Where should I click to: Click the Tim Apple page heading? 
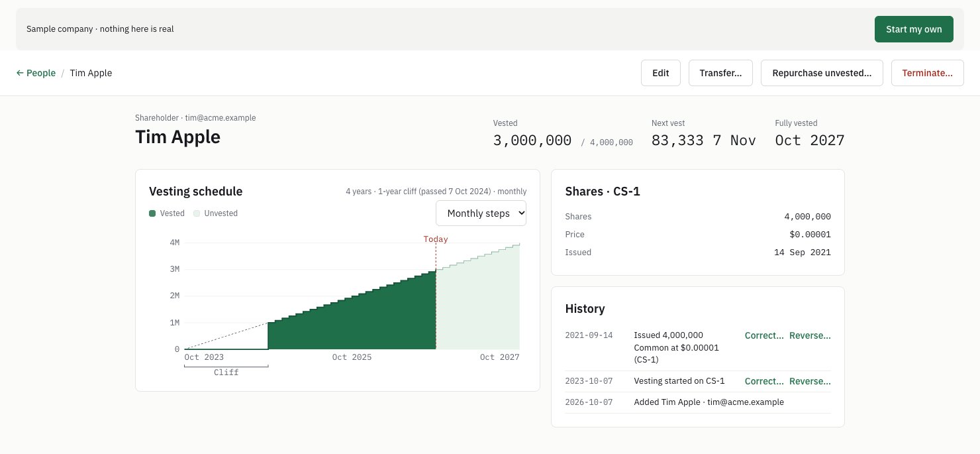tap(177, 137)
